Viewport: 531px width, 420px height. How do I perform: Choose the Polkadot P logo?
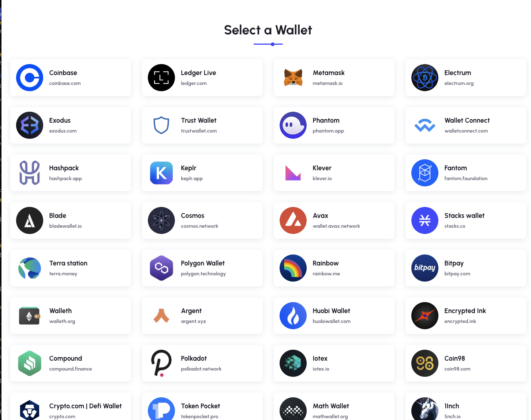click(161, 363)
